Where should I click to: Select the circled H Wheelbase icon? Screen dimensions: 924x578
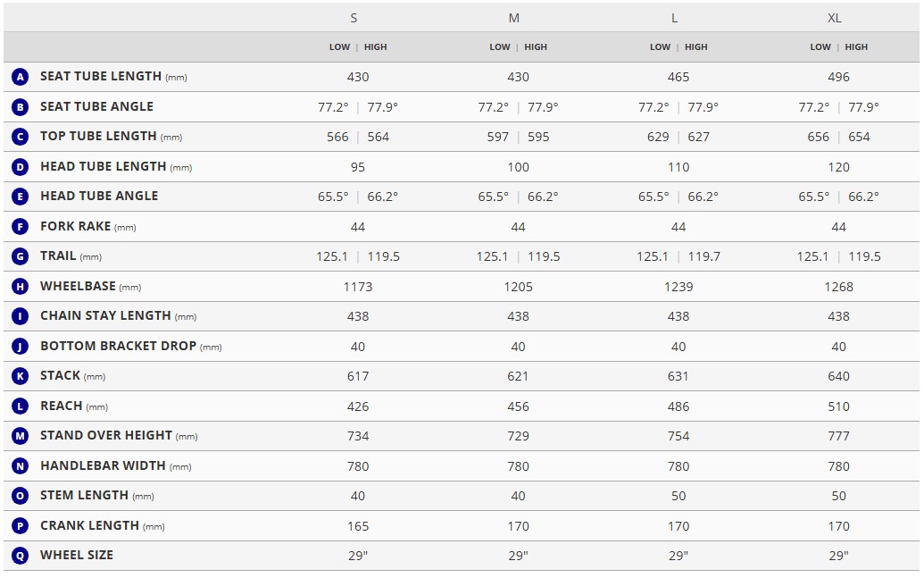pos(20,287)
